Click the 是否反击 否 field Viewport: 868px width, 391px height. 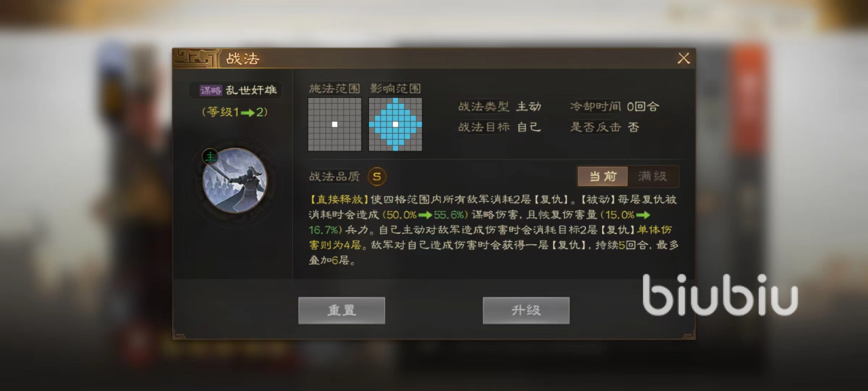[x=604, y=127]
